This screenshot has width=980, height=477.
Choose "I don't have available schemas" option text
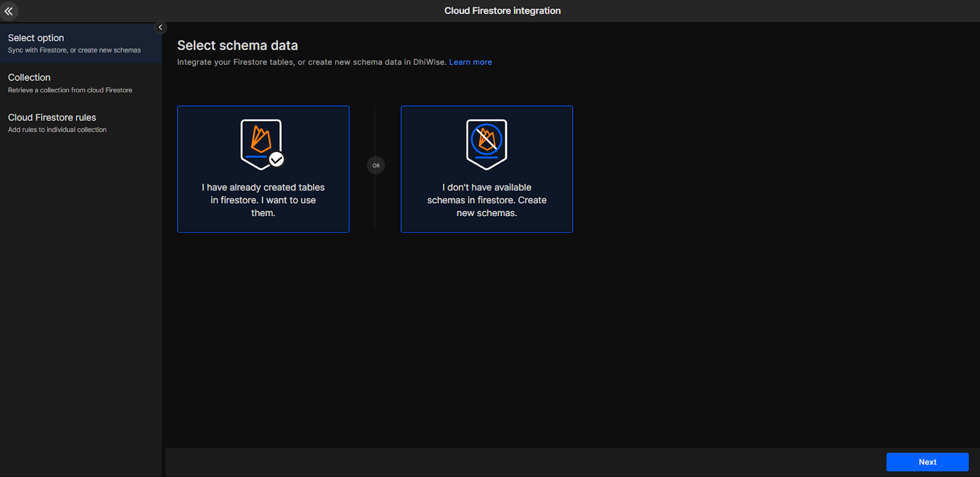tap(486, 200)
